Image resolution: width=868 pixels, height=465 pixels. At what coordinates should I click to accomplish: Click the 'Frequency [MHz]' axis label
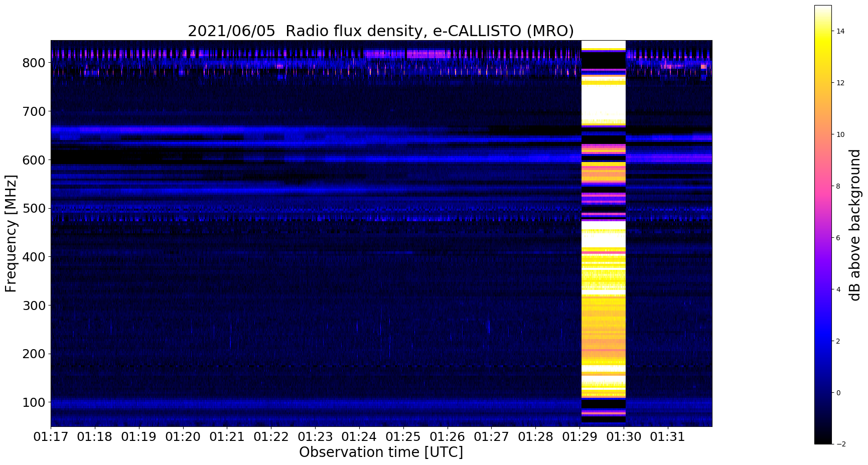pos(11,233)
